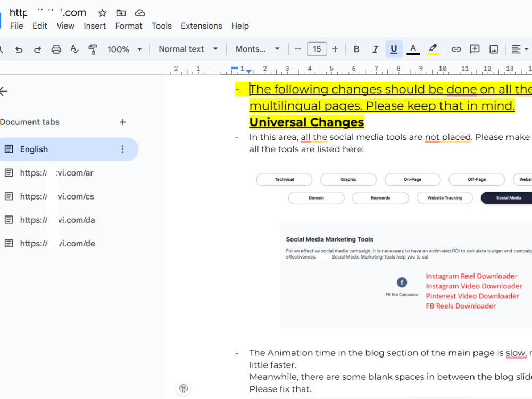The width and height of the screenshot is (532, 399).
Task: Switch to the .com/cs tab
Action: click(x=57, y=196)
